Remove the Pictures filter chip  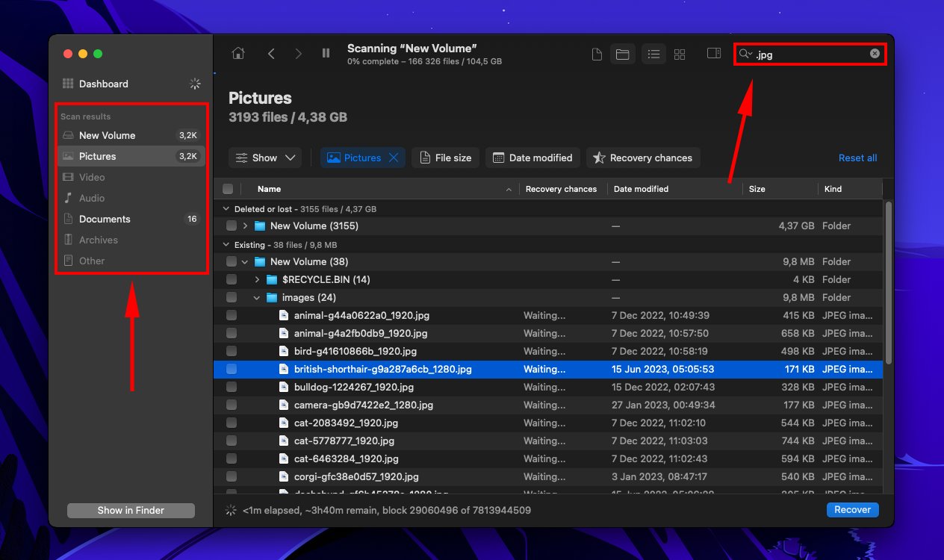[394, 158]
